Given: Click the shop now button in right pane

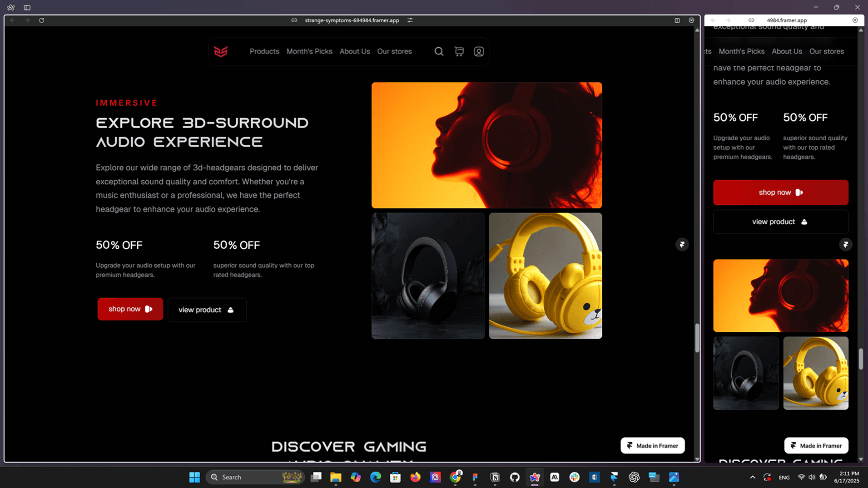Looking at the screenshot, I should [780, 192].
